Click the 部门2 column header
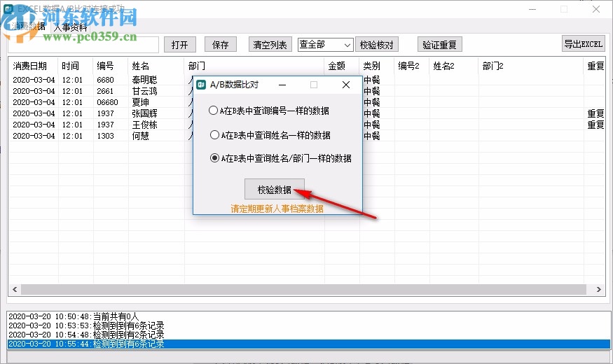This screenshot has width=613, height=364. 531,66
